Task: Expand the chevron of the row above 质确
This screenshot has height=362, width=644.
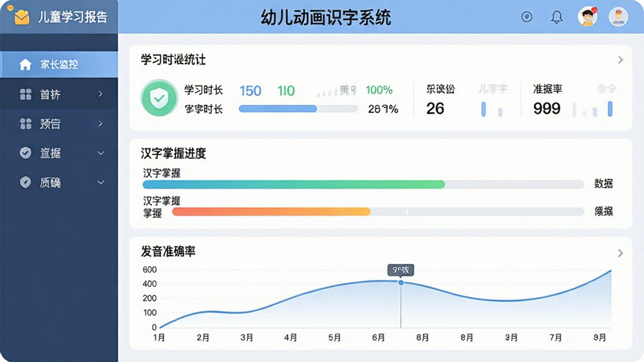Action: tap(101, 153)
